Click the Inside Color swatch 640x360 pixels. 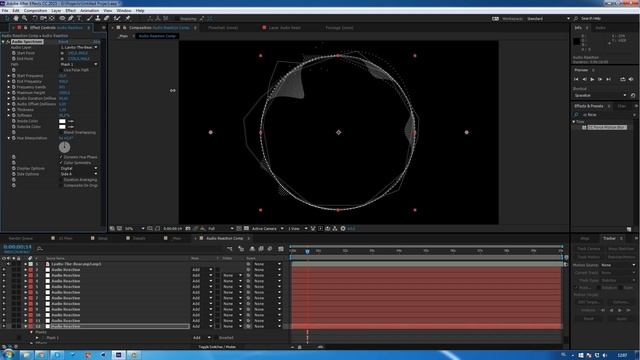[x=62, y=121]
